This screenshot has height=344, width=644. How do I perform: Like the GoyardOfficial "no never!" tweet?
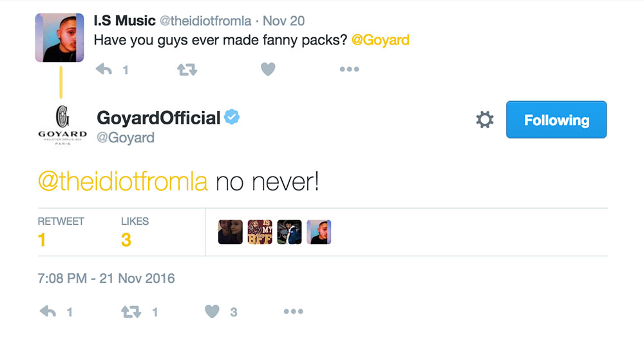pos(213,312)
